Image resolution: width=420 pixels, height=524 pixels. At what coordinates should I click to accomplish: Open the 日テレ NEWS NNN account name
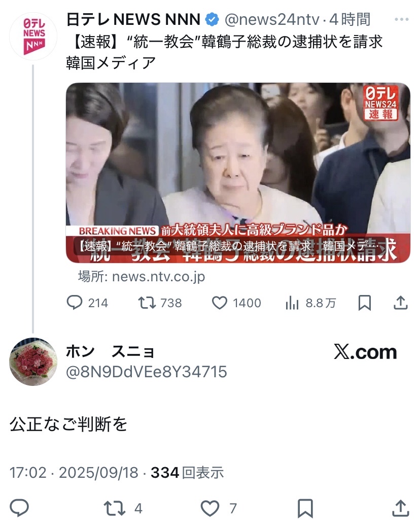click(x=133, y=19)
